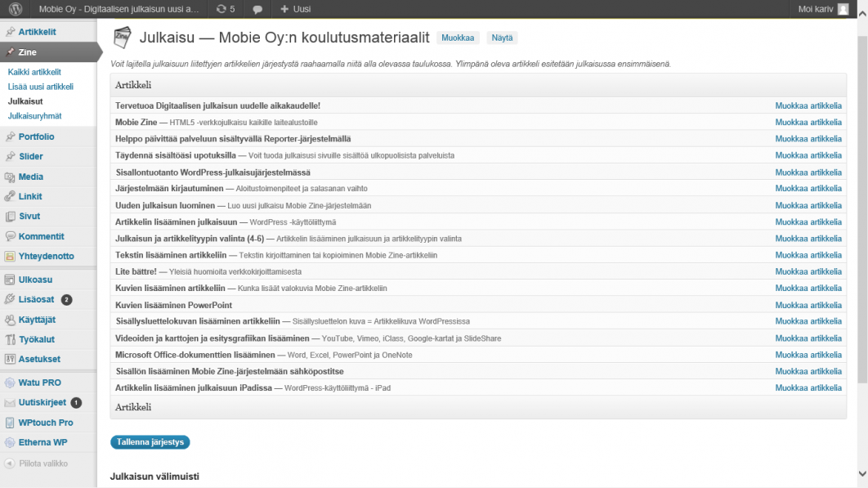The image size is (868, 488).
Task: Click Muokkaa artikkelia for Lite bättre! row
Action: click(808, 271)
